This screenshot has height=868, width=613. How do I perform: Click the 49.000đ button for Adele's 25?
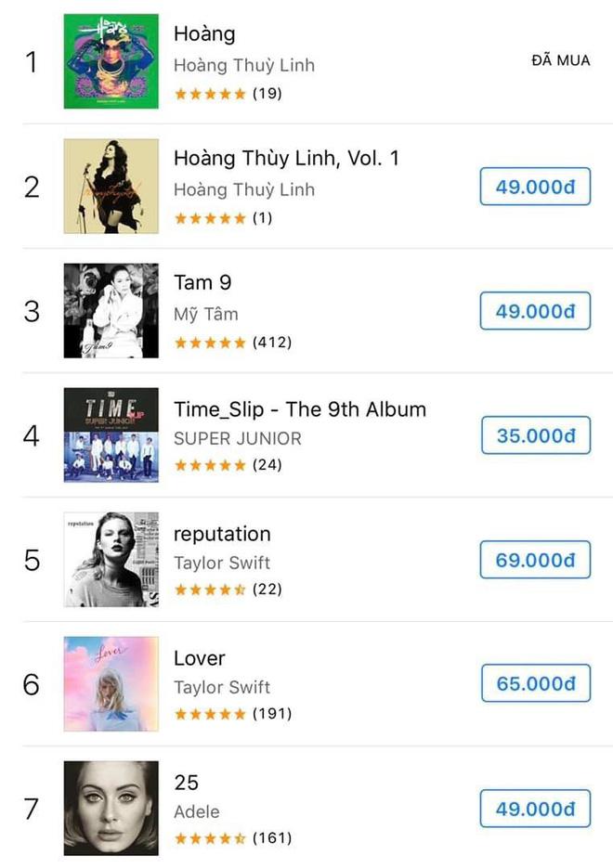click(534, 807)
